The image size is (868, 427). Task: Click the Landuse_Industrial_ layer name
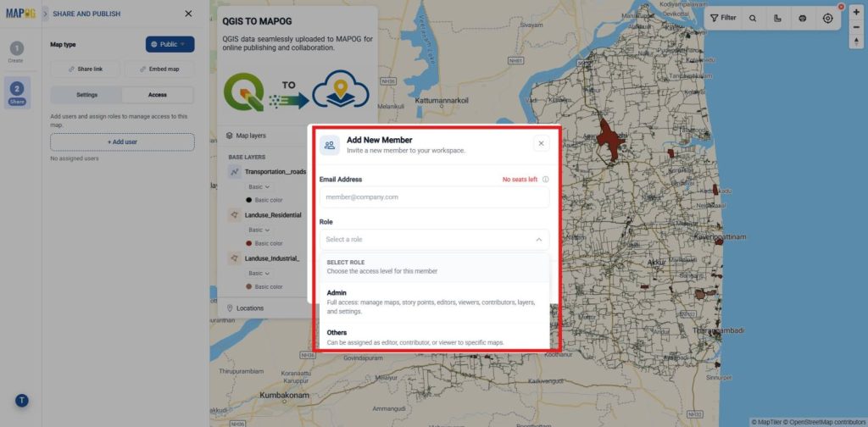coord(272,258)
